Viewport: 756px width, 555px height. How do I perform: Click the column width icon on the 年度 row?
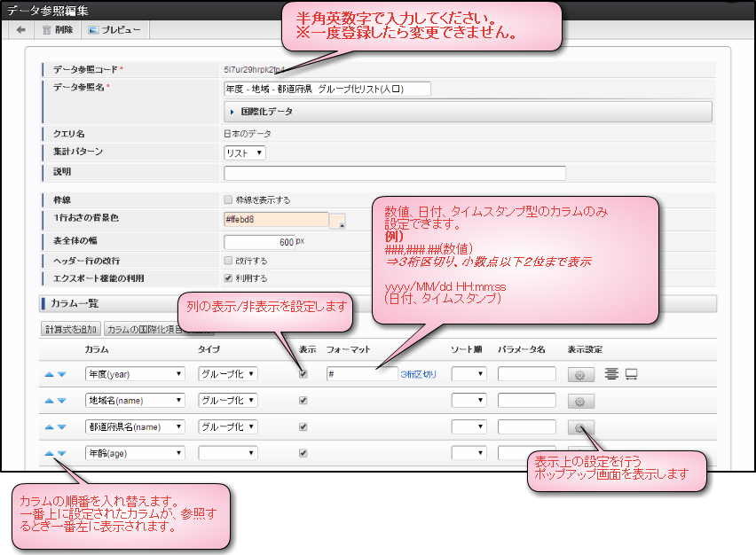tap(634, 373)
